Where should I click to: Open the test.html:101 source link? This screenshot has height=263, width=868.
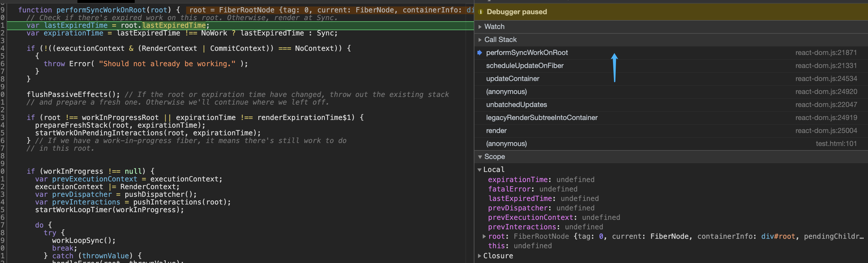836,144
